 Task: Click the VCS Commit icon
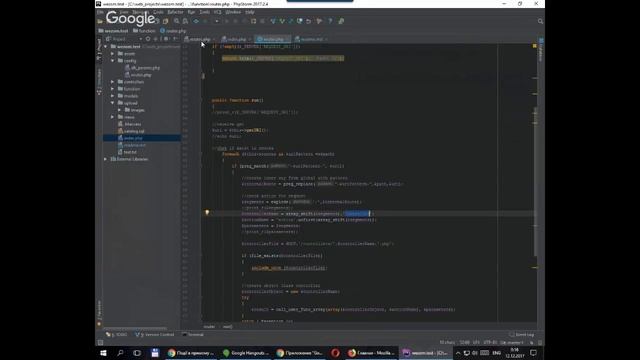click(282, 21)
